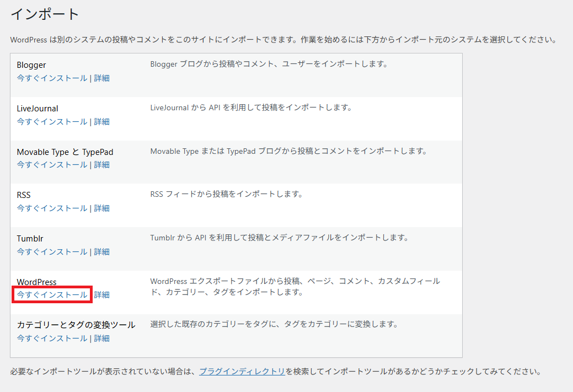Click the RSS フィード description text
This screenshot has width=573, height=392.
tap(227, 194)
